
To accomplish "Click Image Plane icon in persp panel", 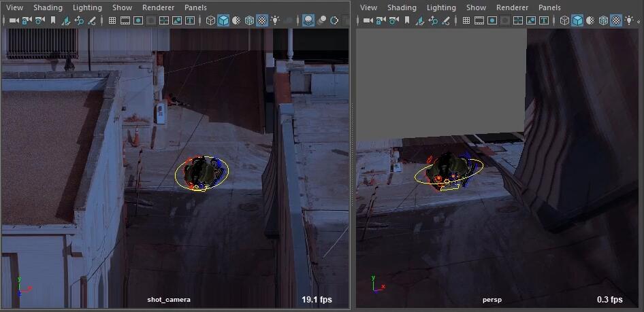I will (420, 20).
